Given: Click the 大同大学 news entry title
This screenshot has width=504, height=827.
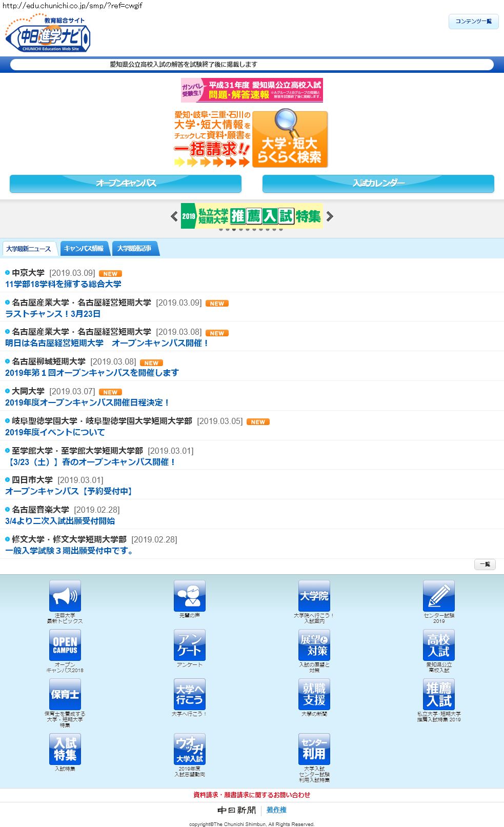Looking at the screenshot, I should click(28, 391).
